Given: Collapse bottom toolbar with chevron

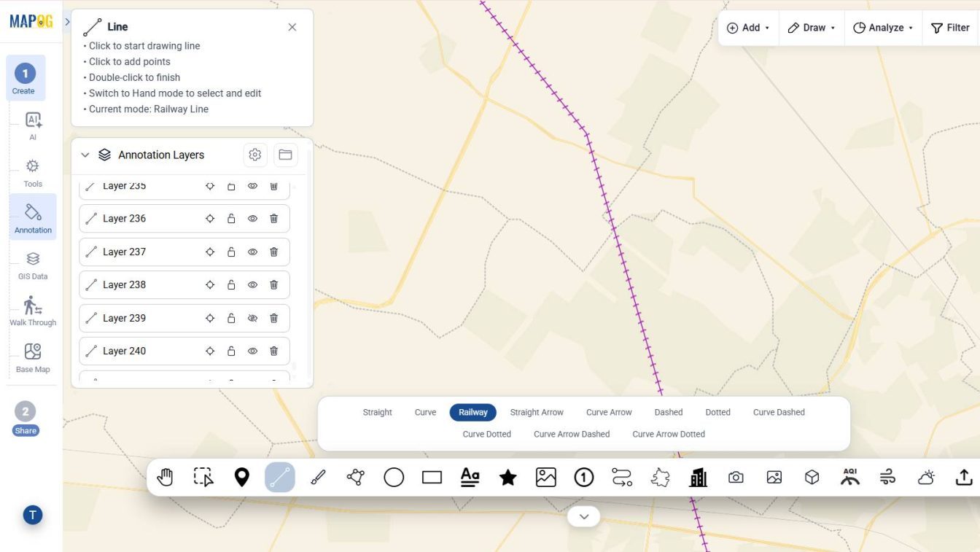Looking at the screenshot, I should tap(583, 516).
